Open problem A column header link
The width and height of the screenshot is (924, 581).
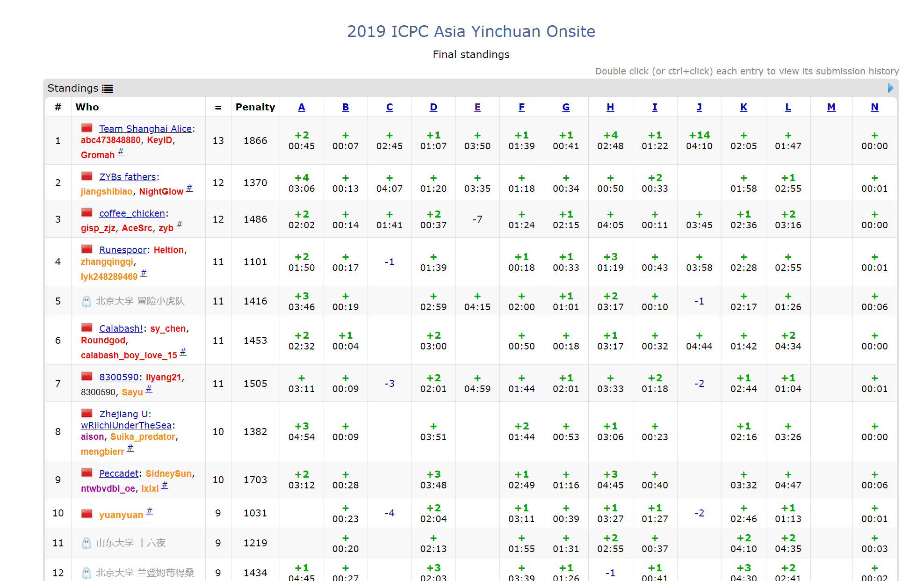coord(302,107)
